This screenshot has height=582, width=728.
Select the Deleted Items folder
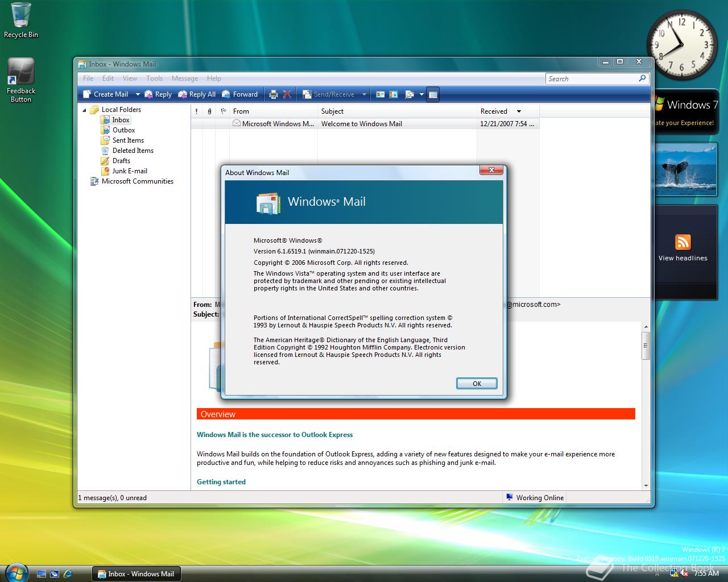click(133, 151)
